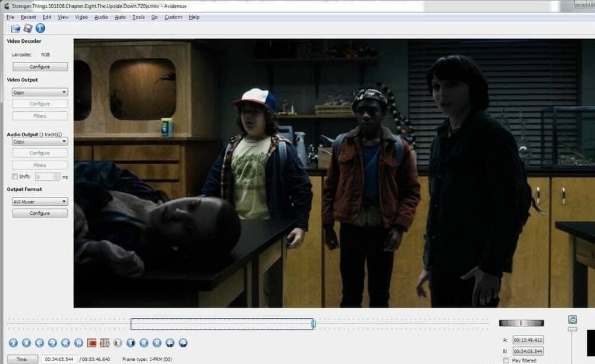Image resolution: width=595 pixels, height=364 pixels.
Task: Open the Audio menu
Action: click(101, 17)
